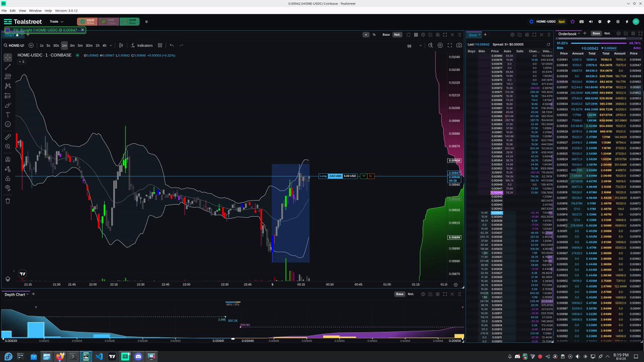Click the purple favorite star icon
This screenshot has width=644, height=362.
[573, 21]
